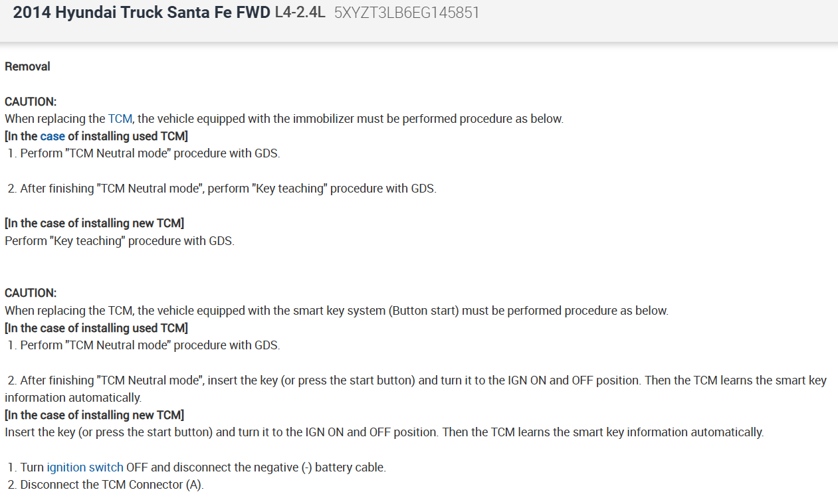Open the blue TCM link
This screenshot has height=504, width=838.
click(120, 119)
